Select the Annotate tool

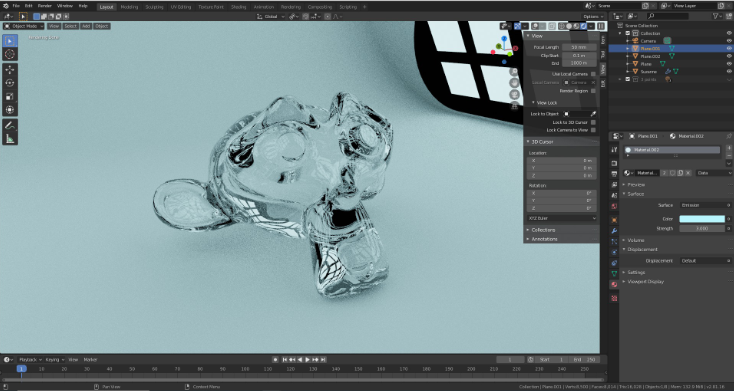point(10,125)
